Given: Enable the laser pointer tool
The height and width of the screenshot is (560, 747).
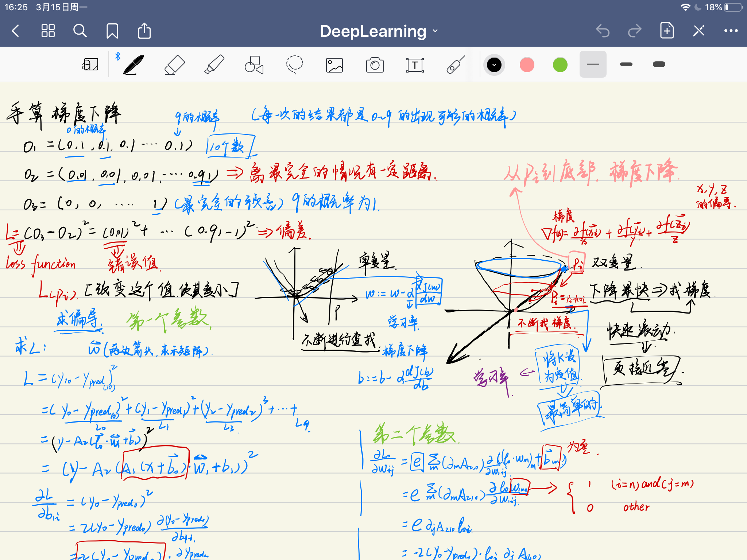Looking at the screenshot, I should [x=456, y=65].
